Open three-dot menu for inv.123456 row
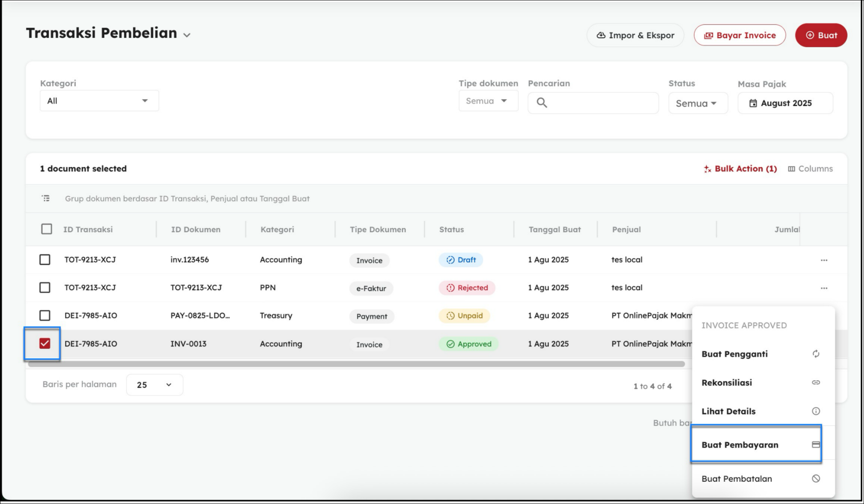This screenshot has width=864, height=504. point(824,260)
